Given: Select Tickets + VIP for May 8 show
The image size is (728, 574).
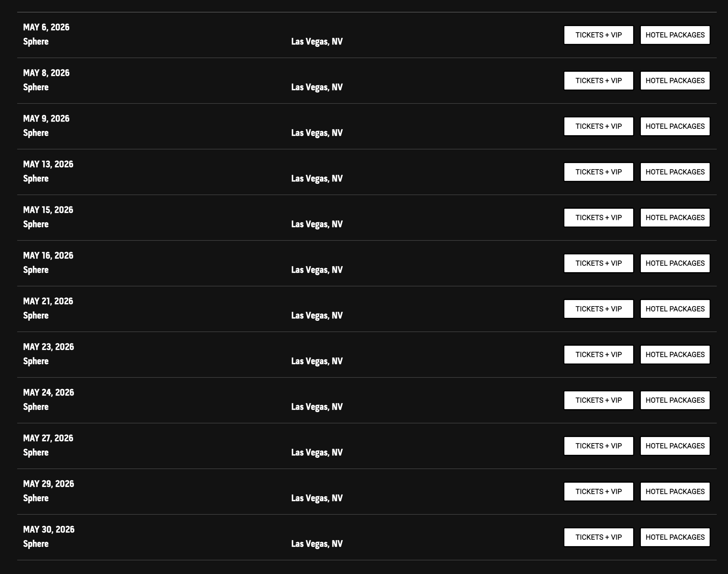Looking at the screenshot, I should coord(598,81).
